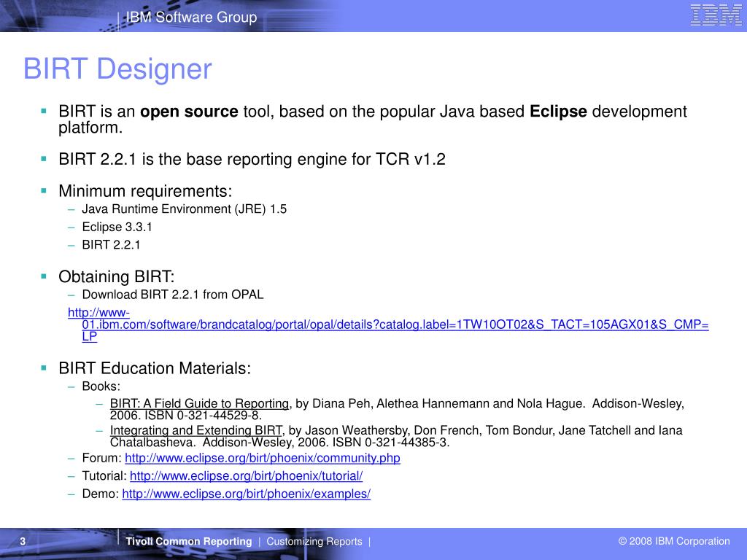Click 'ISBN 0-321-44529-8' text
The width and height of the screenshot is (747, 560).
tap(202, 415)
